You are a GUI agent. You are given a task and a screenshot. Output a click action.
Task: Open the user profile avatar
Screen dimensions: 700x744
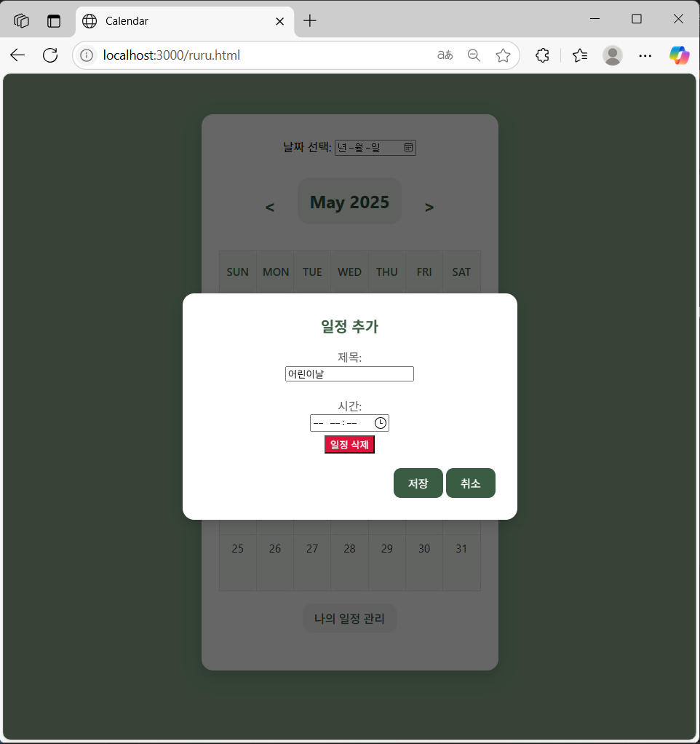point(612,55)
